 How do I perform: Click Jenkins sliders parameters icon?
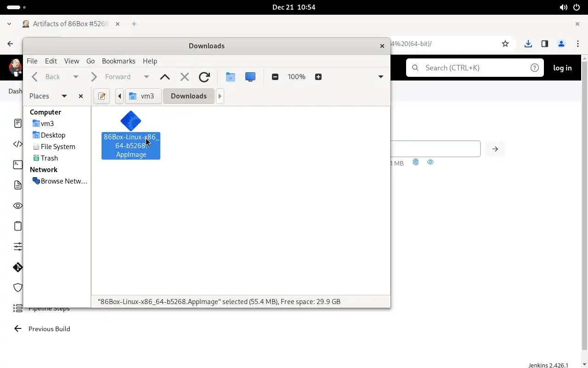17,247
